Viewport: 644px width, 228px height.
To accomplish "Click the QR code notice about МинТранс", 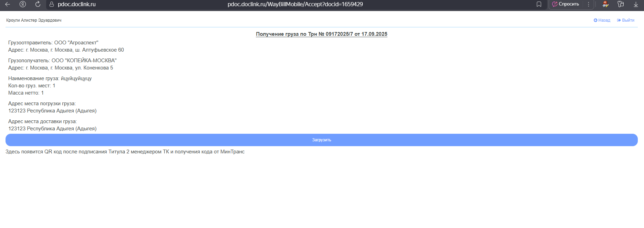I will pos(125,152).
